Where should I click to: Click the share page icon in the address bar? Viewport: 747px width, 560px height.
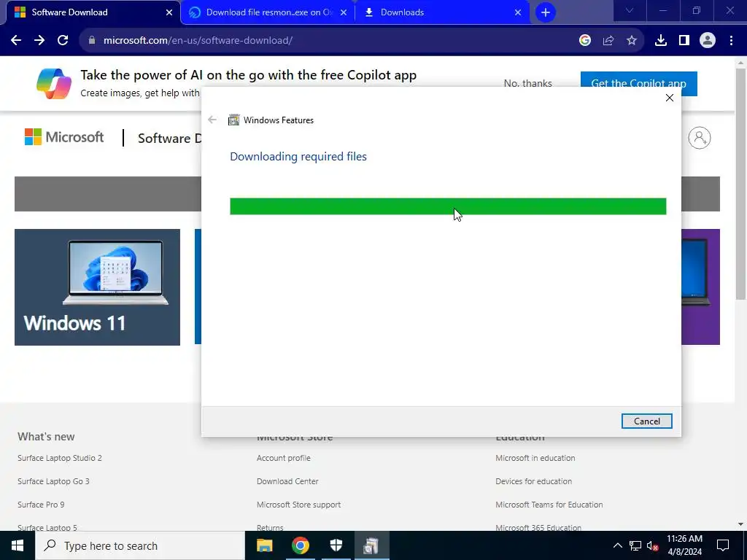pyautogui.click(x=608, y=41)
